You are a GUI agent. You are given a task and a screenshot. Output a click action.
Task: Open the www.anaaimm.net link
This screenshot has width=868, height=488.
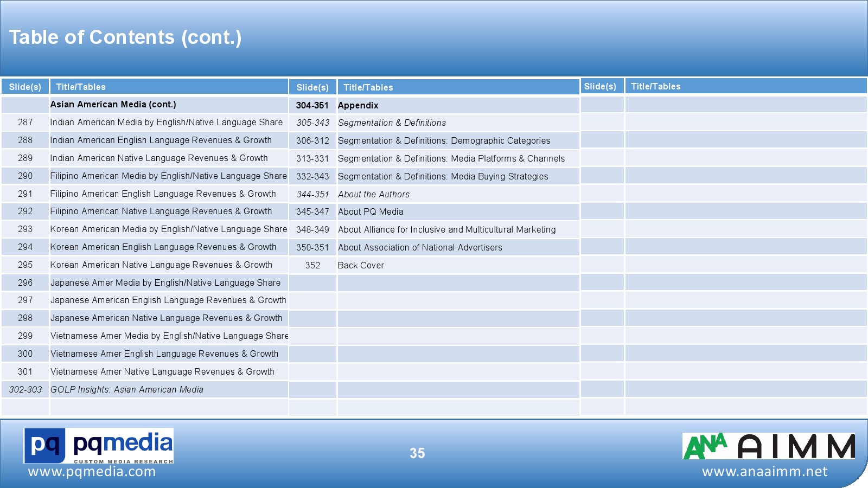click(764, 472)
